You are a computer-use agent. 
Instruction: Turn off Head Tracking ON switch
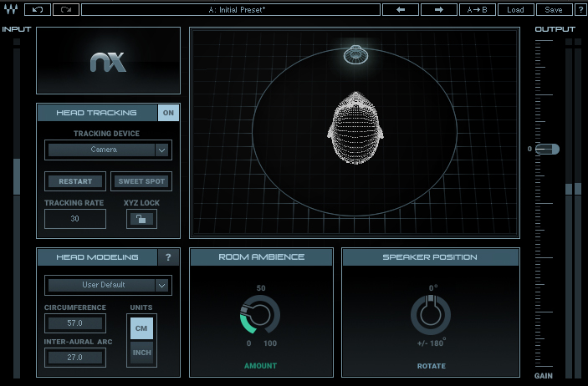(x=168, y=113)
